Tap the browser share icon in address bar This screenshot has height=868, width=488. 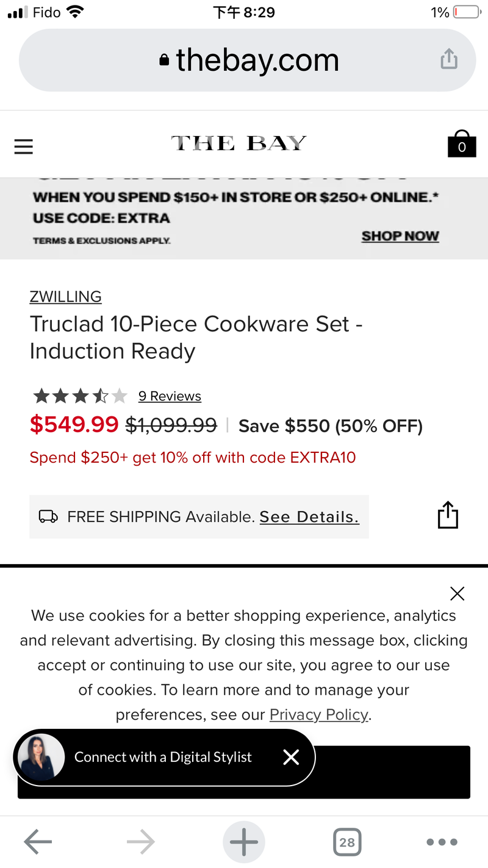pos(449,60)
